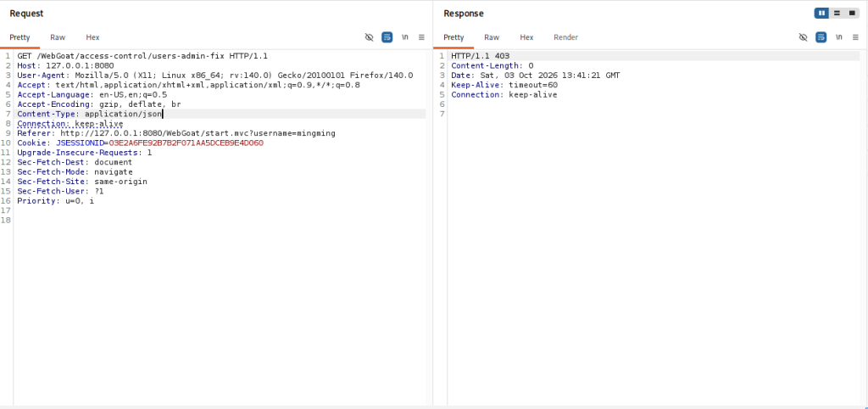Screen dimensions: 868x409
Task: Show non-printable \n characters in Response panel
Action: pos(839,37)
